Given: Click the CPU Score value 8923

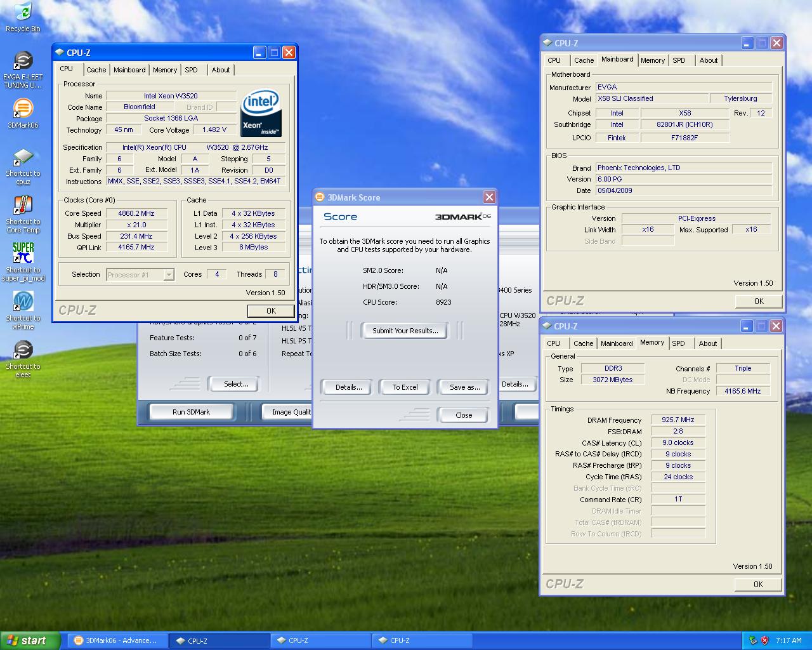Looking at the screenshot, I should pos(443,302).
